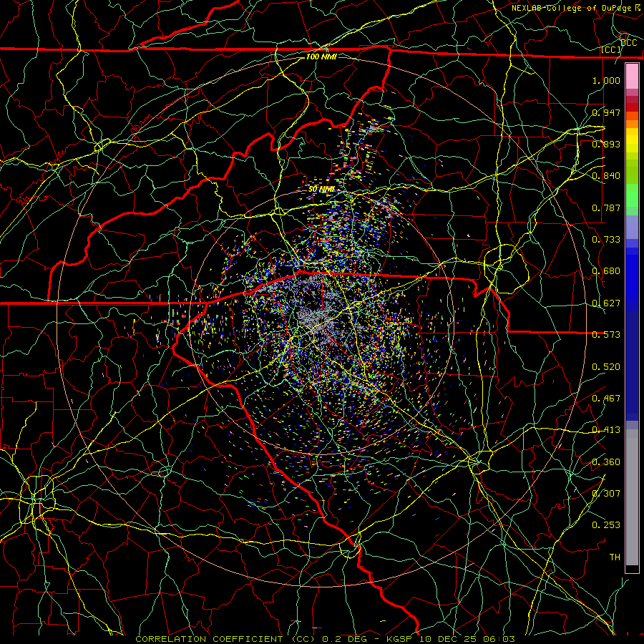Select the 0.573 legend value
644x644 pixels.
coord(606,335)
